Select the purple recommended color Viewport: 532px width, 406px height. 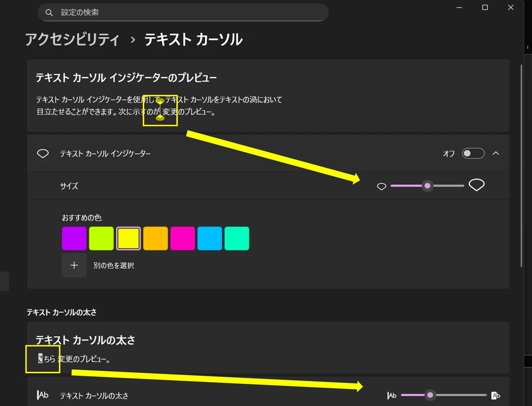[x=74, y=238]
